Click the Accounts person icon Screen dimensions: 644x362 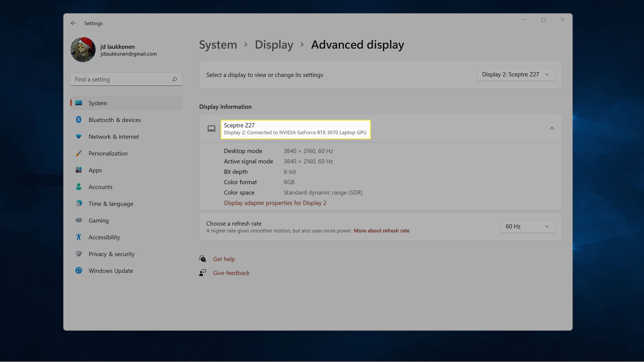click(x=79, y=187)
